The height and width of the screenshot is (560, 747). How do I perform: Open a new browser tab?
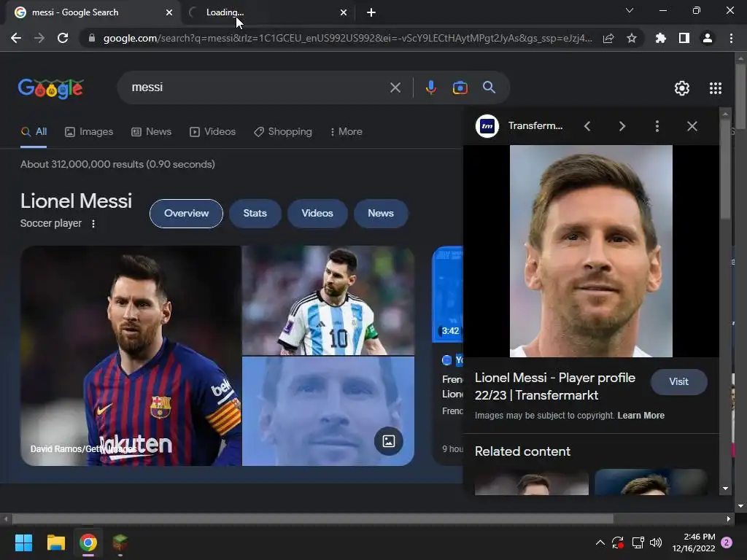point(371,12)
